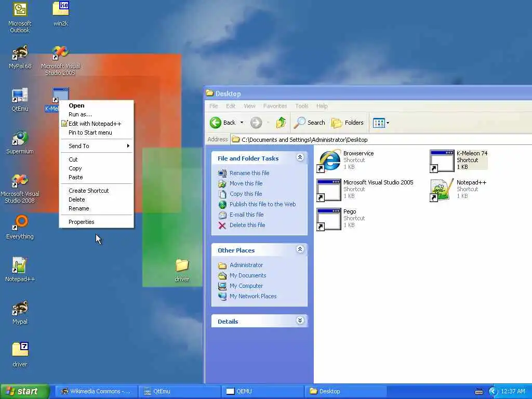
Task: Click Delete this file link
Action: click(x=247, y=225)
